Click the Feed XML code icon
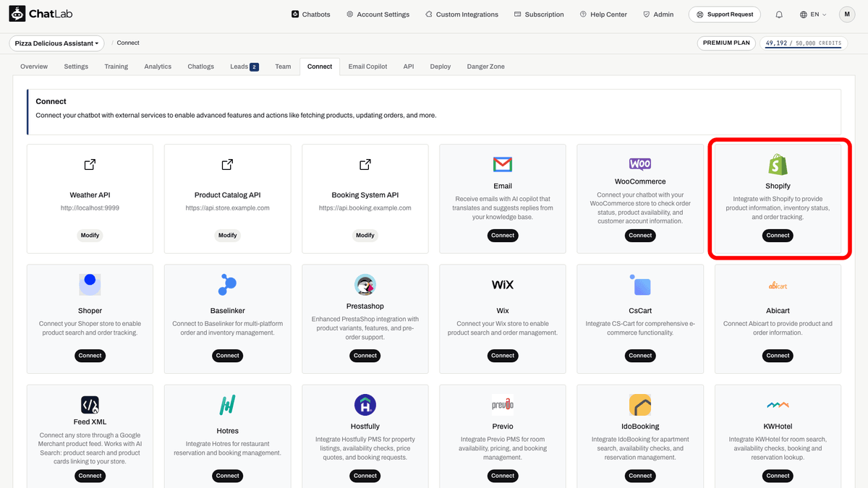 coord(90,405)
